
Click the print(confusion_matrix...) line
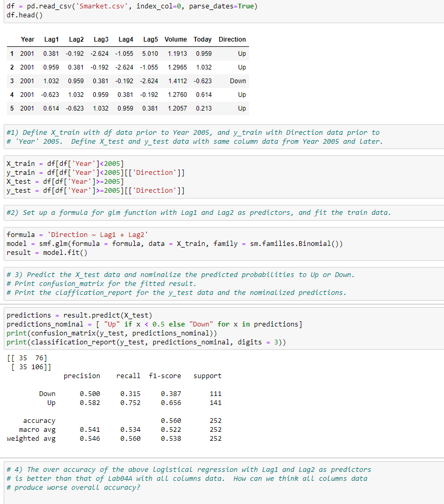point(112,333)
